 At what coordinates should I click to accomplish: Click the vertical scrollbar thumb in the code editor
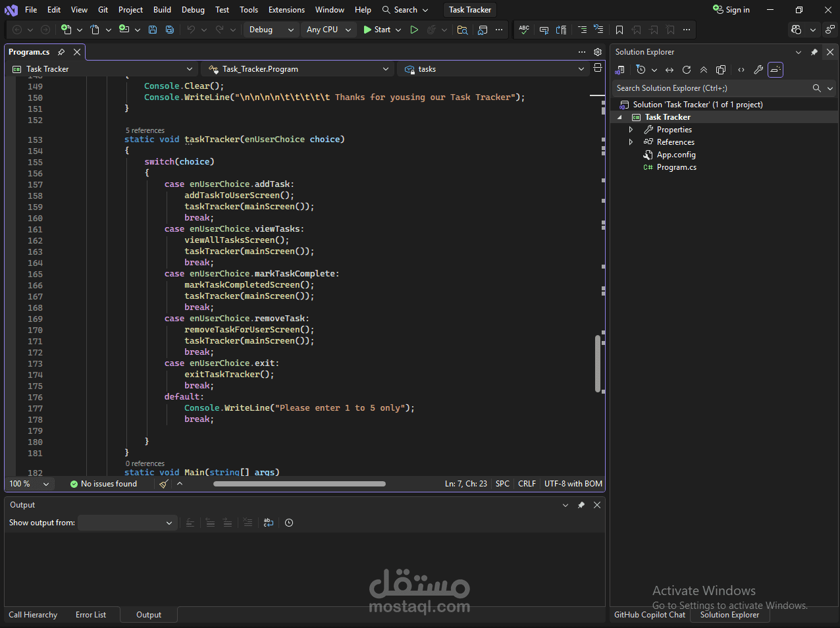pyautogui.click(x=598, y=364)
